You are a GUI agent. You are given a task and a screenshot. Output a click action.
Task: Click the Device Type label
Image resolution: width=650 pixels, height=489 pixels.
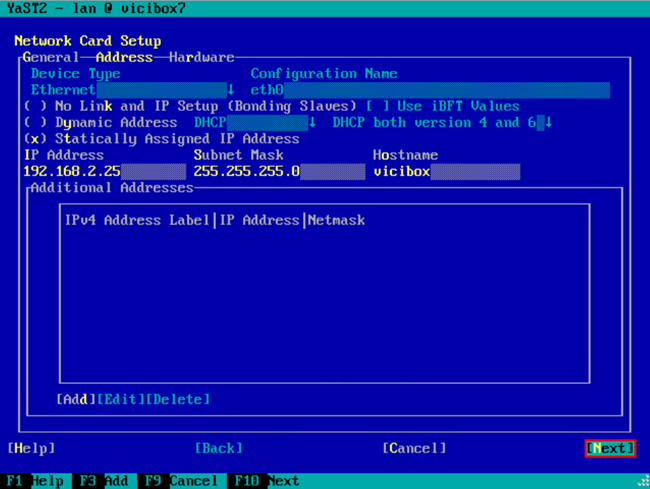coord(75,74)
